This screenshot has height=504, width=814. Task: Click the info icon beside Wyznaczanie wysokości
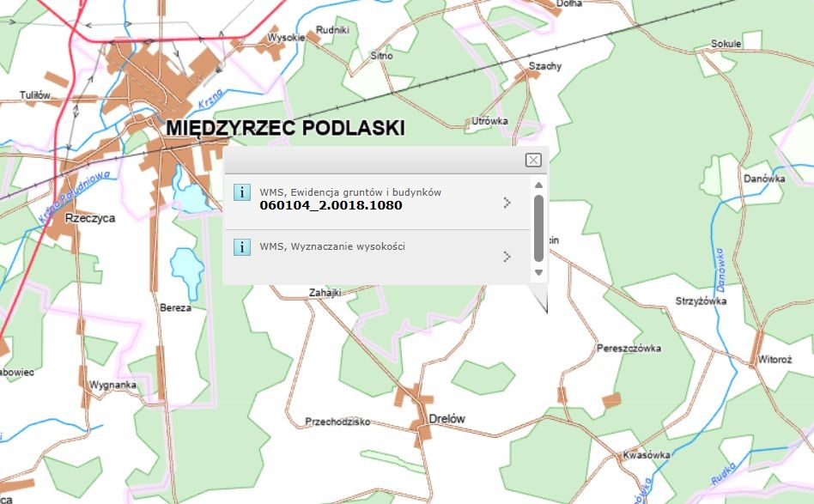[x=243, y=248]
